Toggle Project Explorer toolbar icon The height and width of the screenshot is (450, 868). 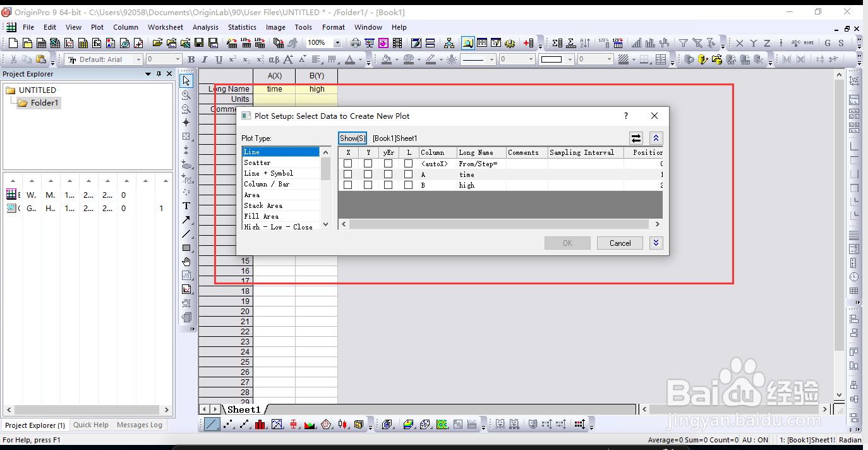point(468,43)
